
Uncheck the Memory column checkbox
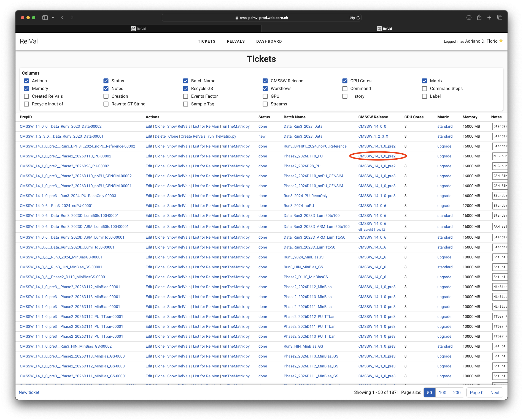pos(26,89)
